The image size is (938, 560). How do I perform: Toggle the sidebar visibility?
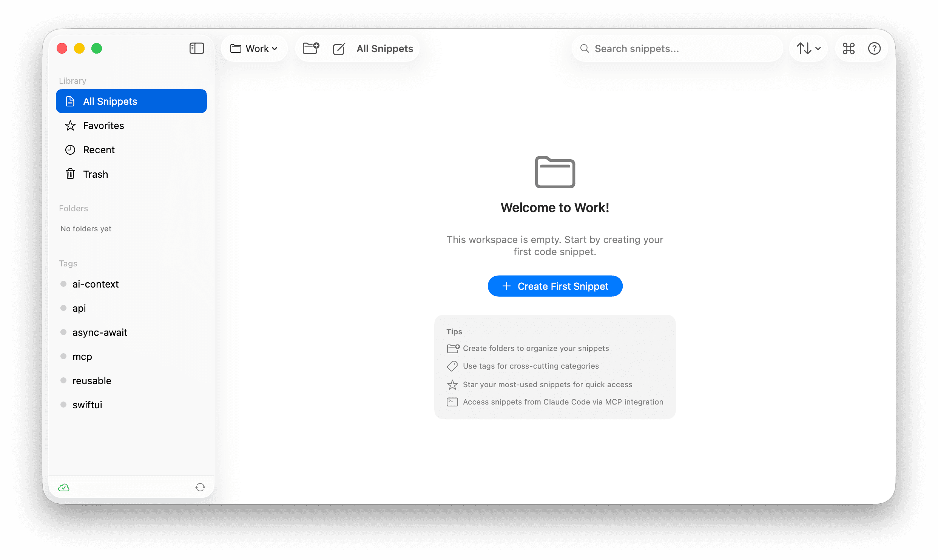[x=197, y=48]
